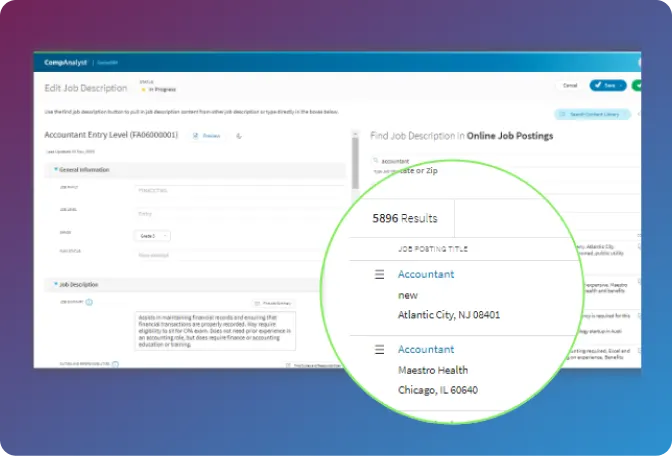This screenshot has height=456, width=672.
Task: Open the Grade dropdown
Action: tap(152, 236)
